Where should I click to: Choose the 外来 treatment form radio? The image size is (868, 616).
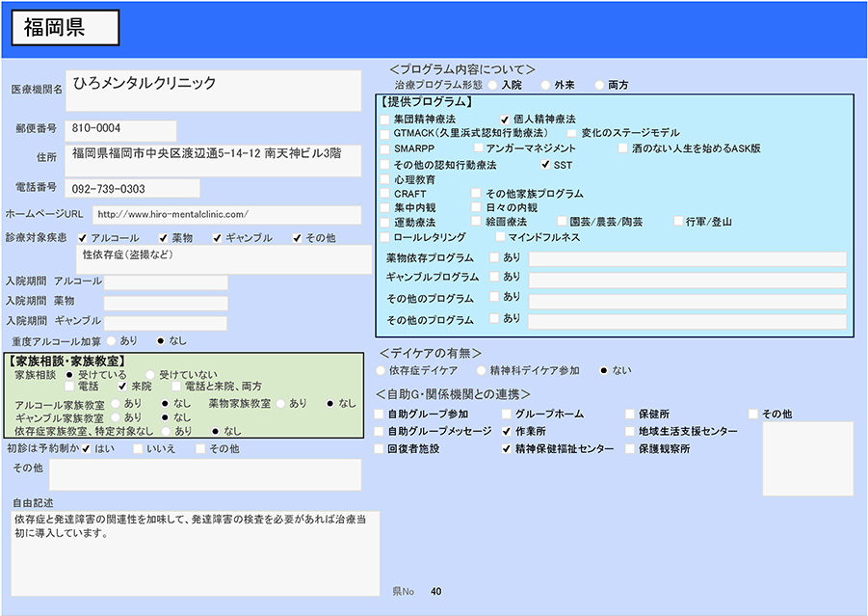point(545,85)
